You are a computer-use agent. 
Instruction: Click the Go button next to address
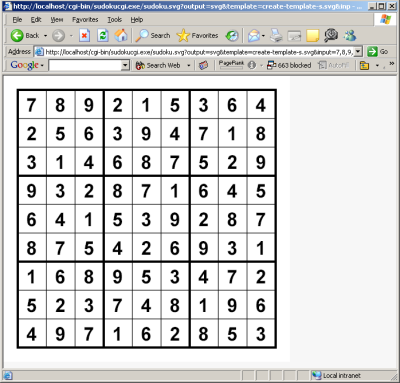click(x=378, y=52)
